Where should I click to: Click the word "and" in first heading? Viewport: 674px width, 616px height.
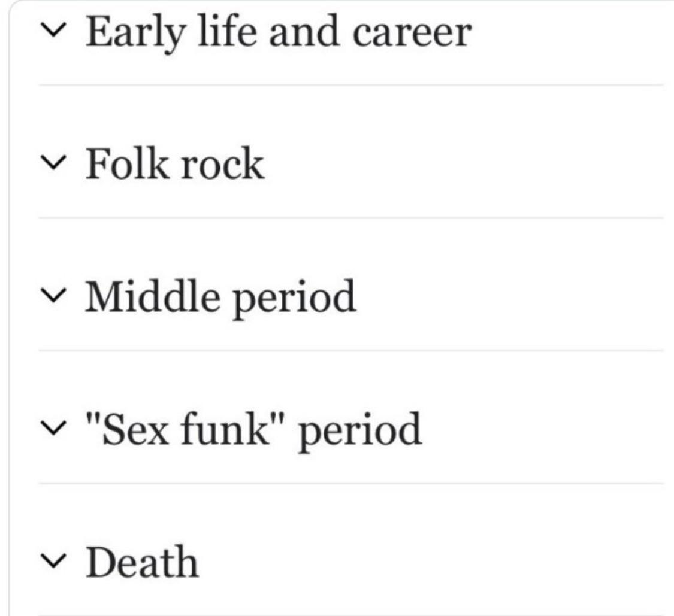pyautogui.click(x=304, y=31)
